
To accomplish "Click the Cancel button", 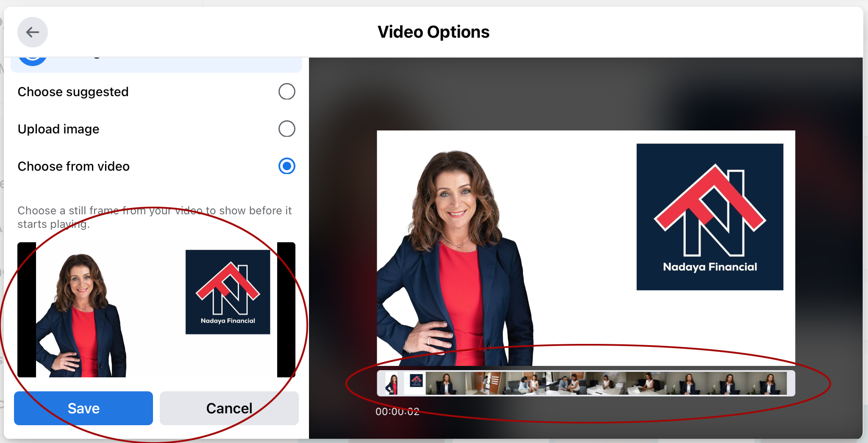I will (229, 408).
